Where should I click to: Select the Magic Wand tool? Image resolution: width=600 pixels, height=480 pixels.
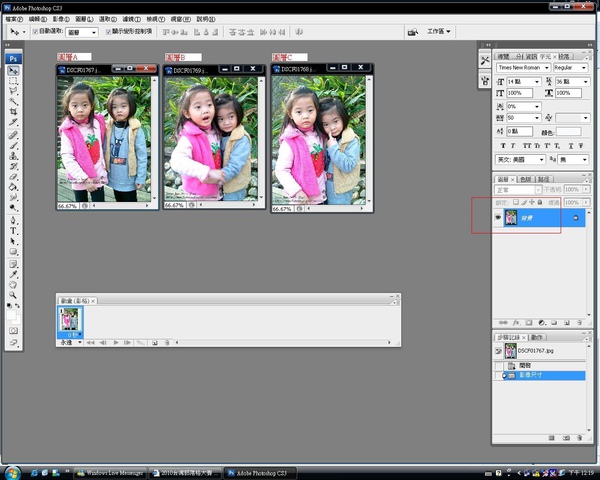coord(13,101)
